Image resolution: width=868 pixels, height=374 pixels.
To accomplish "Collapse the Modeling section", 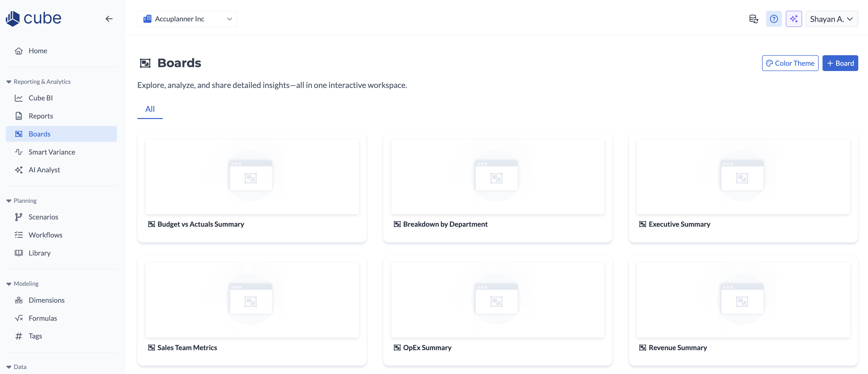I will (x=9, y=284).
